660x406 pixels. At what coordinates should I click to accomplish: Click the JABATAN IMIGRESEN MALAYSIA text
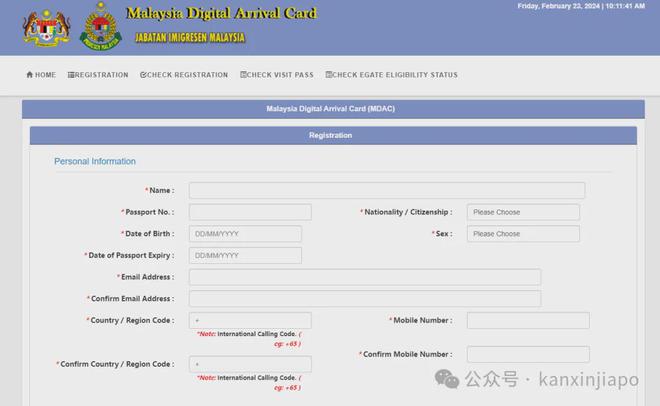click(x=190, y=37)
